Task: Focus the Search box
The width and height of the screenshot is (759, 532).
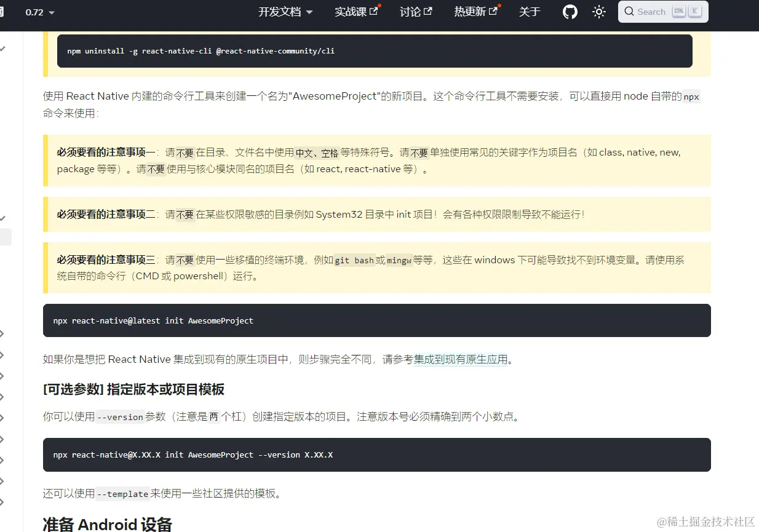Action: point(663,12)
